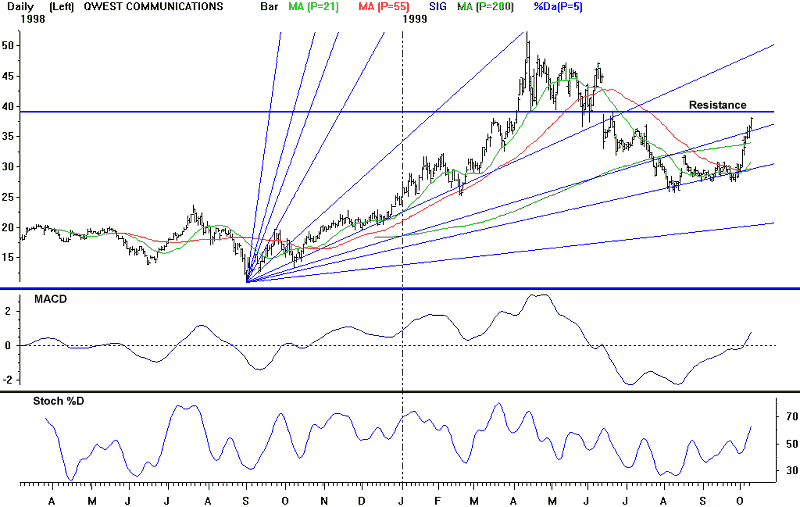Click the price axis value '15'

click(7, 258)
